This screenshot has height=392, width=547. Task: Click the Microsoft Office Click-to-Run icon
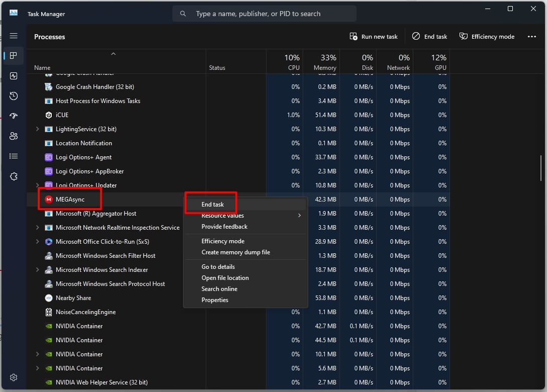(49, 242)
